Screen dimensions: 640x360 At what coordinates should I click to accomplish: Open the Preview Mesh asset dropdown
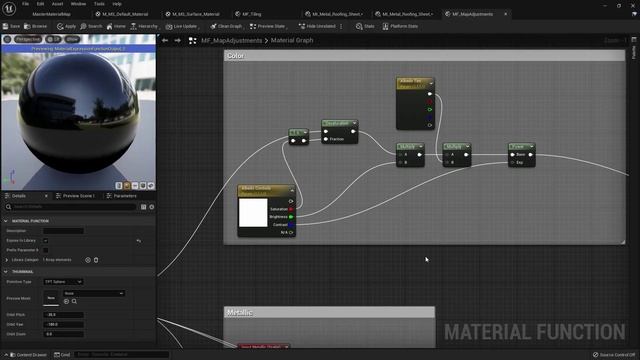coord(94,293)
